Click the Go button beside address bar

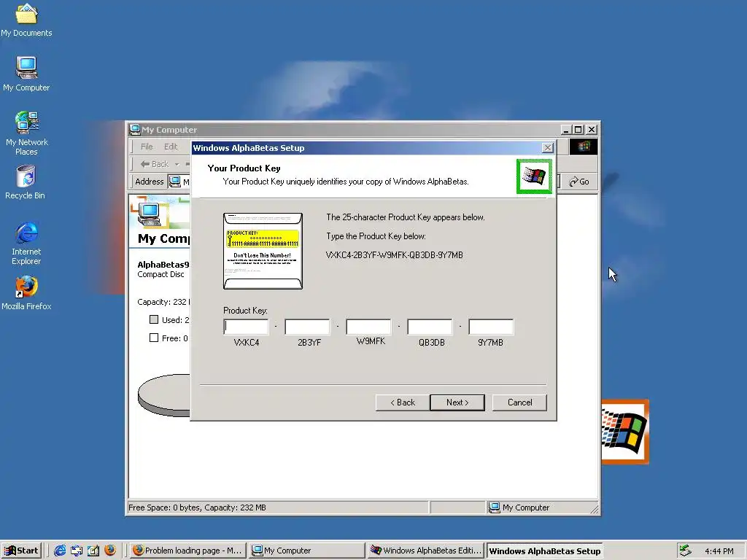tap(579, 182)
